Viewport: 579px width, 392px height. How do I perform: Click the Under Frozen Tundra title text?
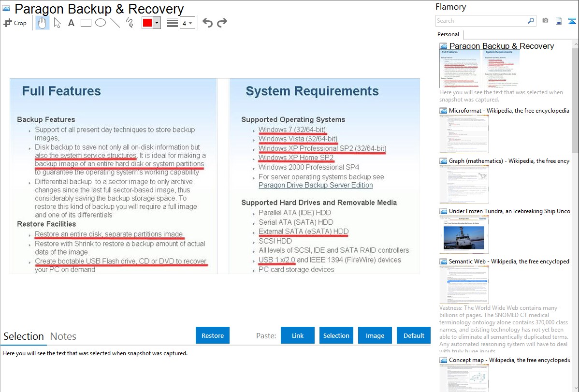[x=509, y=211]
